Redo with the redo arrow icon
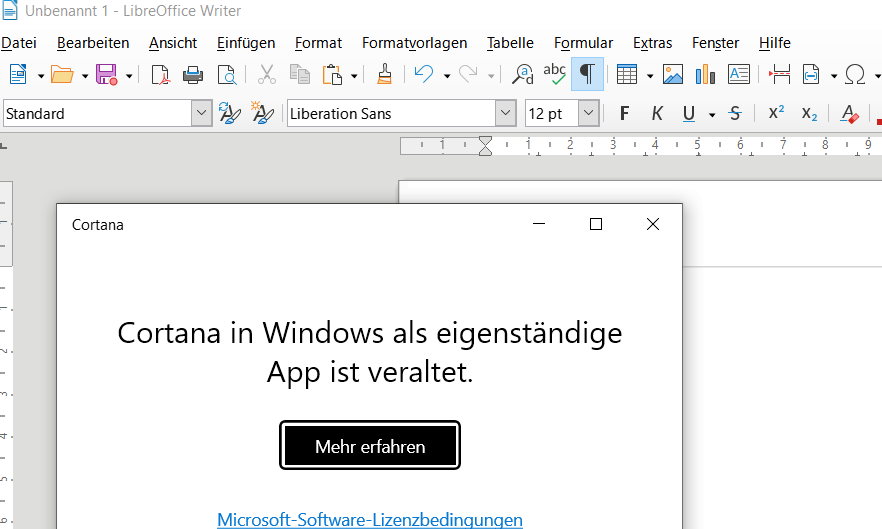This screenshot has height=529, width=882. pos(468,74)
